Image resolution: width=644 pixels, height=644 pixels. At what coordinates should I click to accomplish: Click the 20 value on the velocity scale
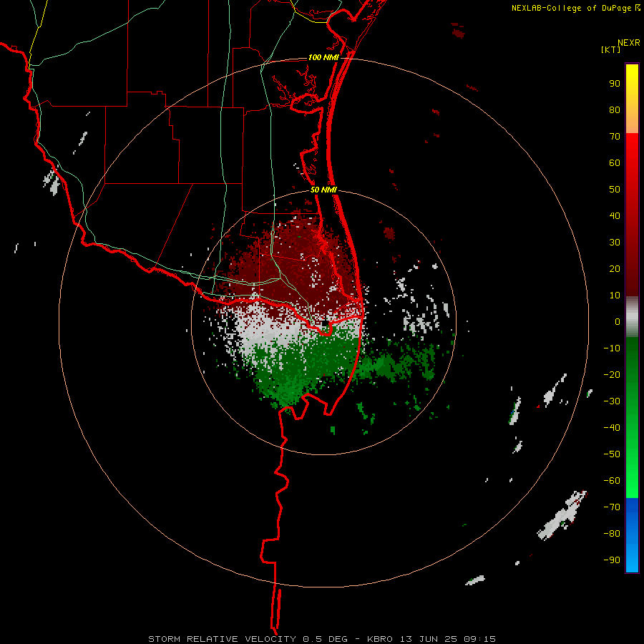[615, 269]
